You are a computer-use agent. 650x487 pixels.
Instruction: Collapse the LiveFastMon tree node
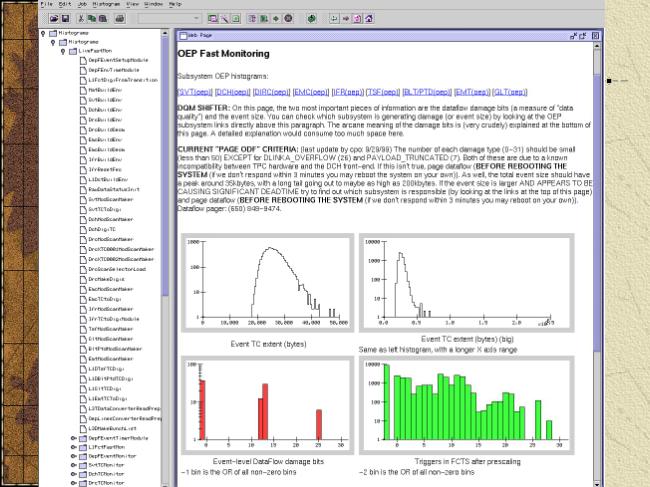click(x=62, y=51)
